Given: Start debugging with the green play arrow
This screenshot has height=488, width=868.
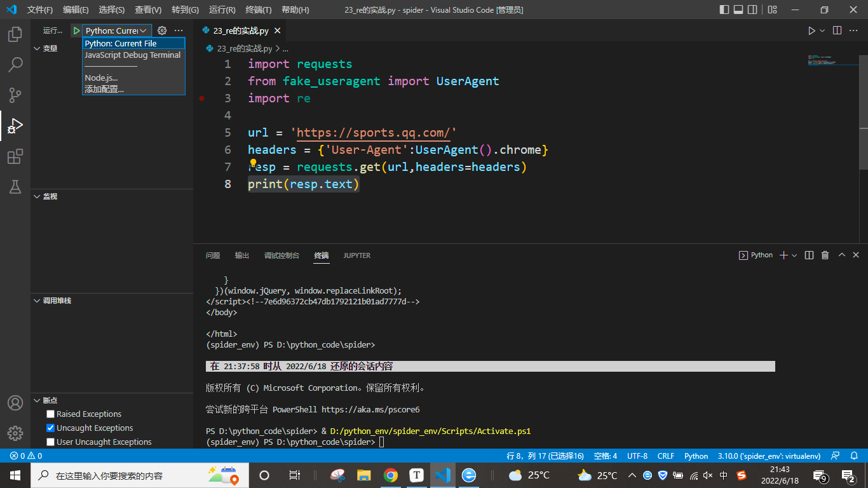Looking at the screenshot, I should click(76, 30).
